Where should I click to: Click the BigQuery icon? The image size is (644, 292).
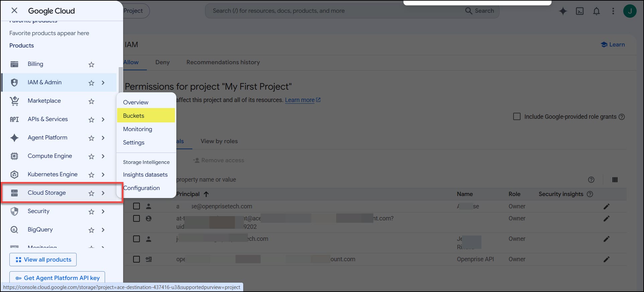coord(14,229)
